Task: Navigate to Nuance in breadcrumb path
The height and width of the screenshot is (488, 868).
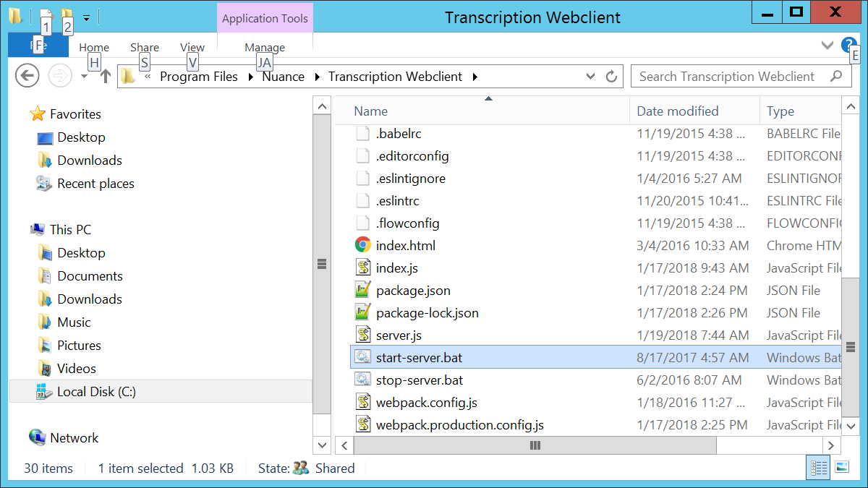Action: [x=283, y=77]
